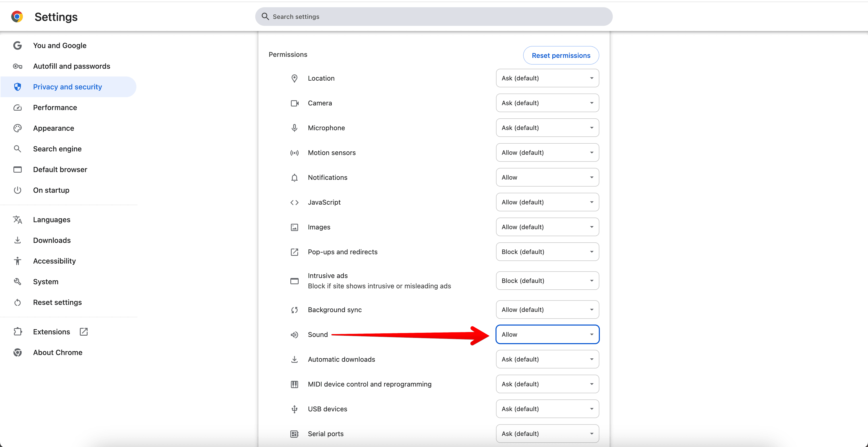Expand the Background sync dropdown
This screenshot has height=447, width=868.
(x=547, y=310)
